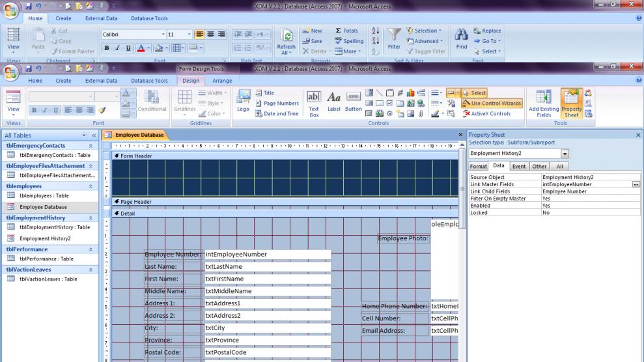The height and width of the screenshot is (362, 644).
Task: Click Add Existing Fields in Tools group
Action: pyautogui.click(x=544, y=104)
